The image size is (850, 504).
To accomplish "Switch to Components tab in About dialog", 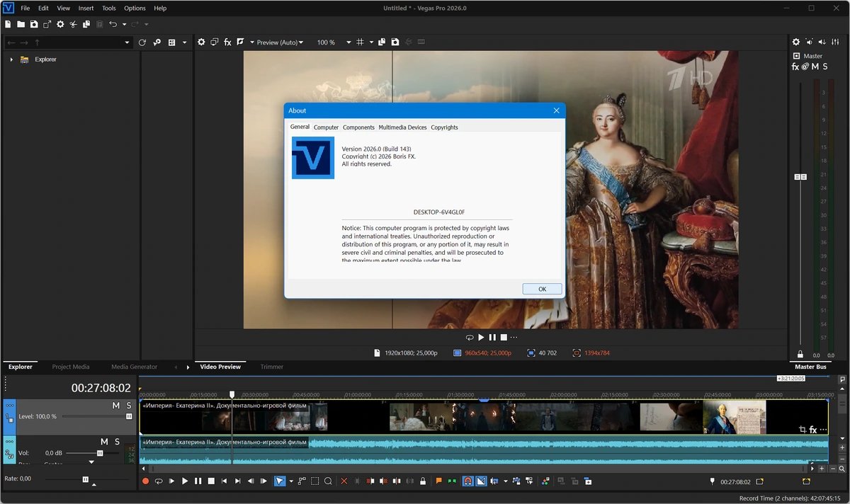I will click(358, 127).
